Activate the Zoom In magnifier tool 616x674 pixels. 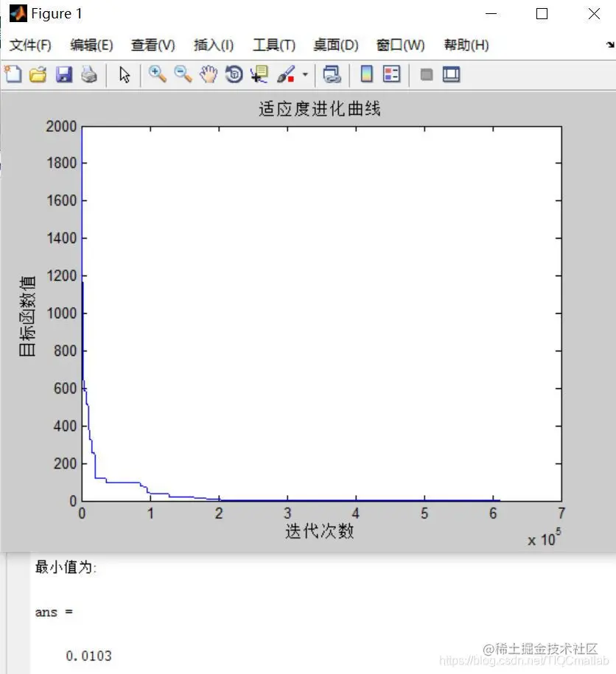pyautogui.click(x=158, y=74)
